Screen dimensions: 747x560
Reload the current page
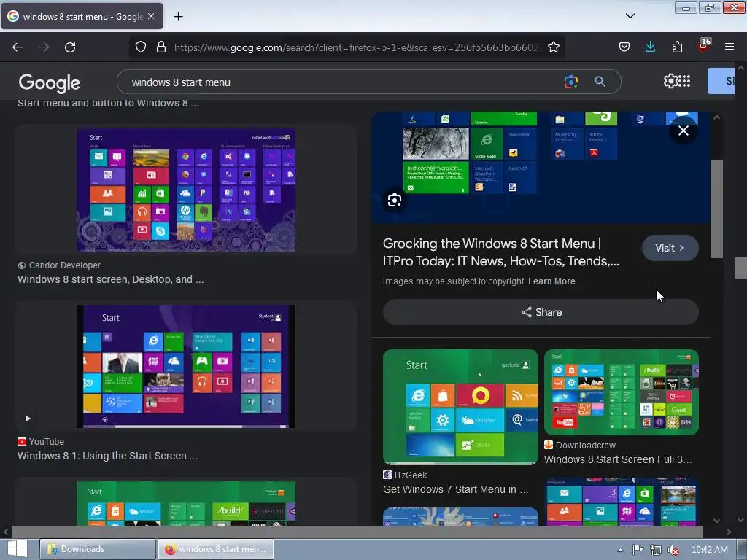(70, 47)
